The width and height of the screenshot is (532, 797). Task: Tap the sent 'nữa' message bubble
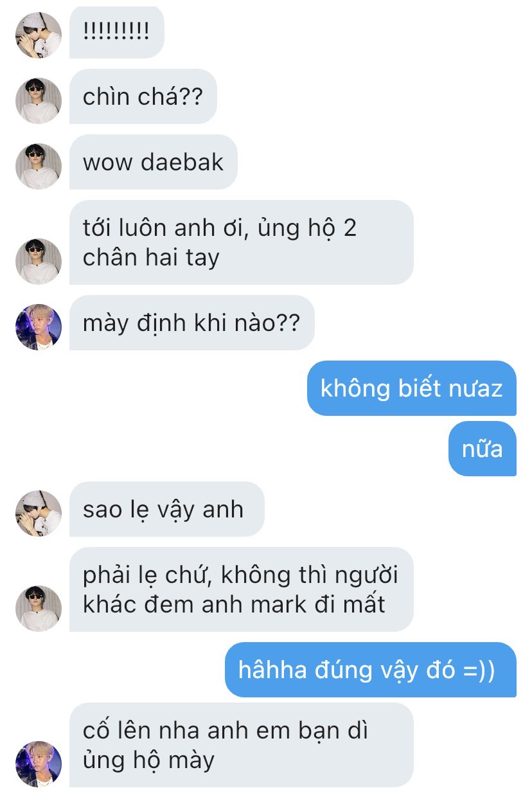[x=482, y=449]
